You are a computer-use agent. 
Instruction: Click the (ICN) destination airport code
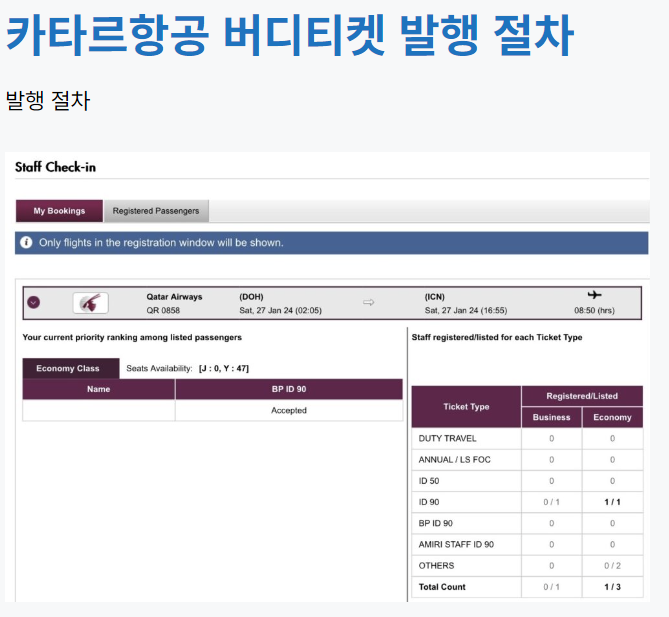tap(434, 297)
